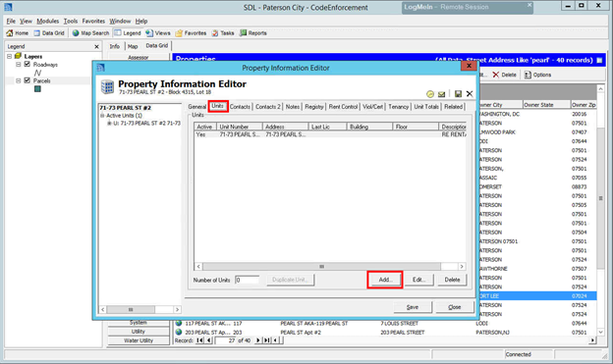Open the File menu
The height and width of the screenshot is (364, 613).
pos(11,21)
